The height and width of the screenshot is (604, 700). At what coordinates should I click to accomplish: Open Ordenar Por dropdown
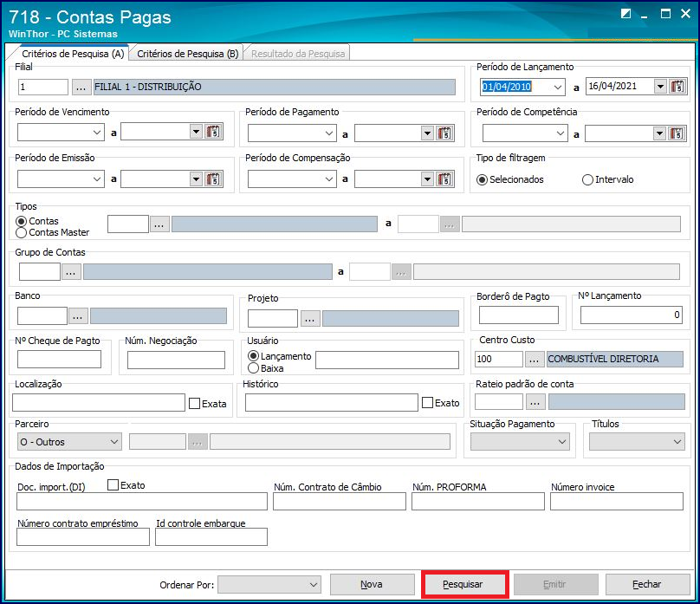269,584
